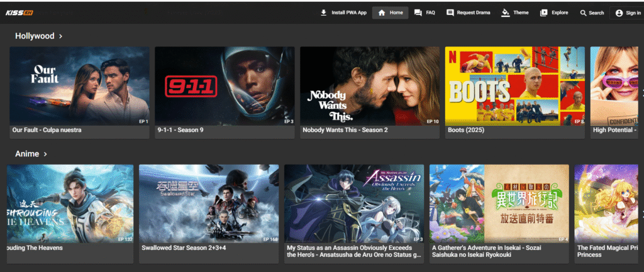Select Nobody Wants This - Season 2 title
This screenshot has width=644, height=272.
click(x=345, y=131)
